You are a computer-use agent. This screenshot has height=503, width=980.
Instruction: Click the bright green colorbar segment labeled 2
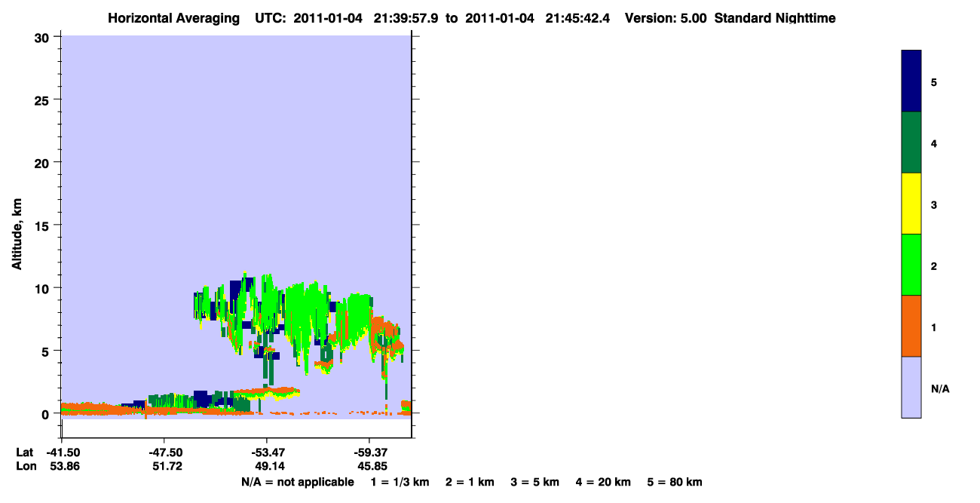point(911,265)
